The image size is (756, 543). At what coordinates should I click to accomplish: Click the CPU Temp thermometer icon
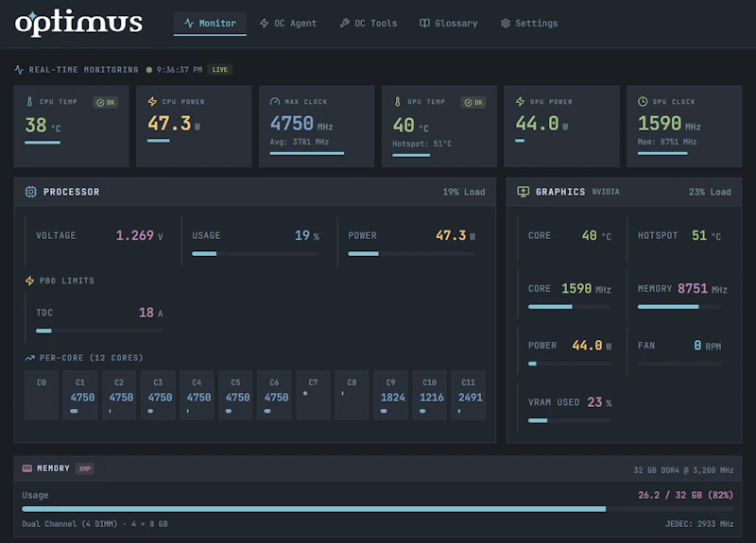coord(29,102)
